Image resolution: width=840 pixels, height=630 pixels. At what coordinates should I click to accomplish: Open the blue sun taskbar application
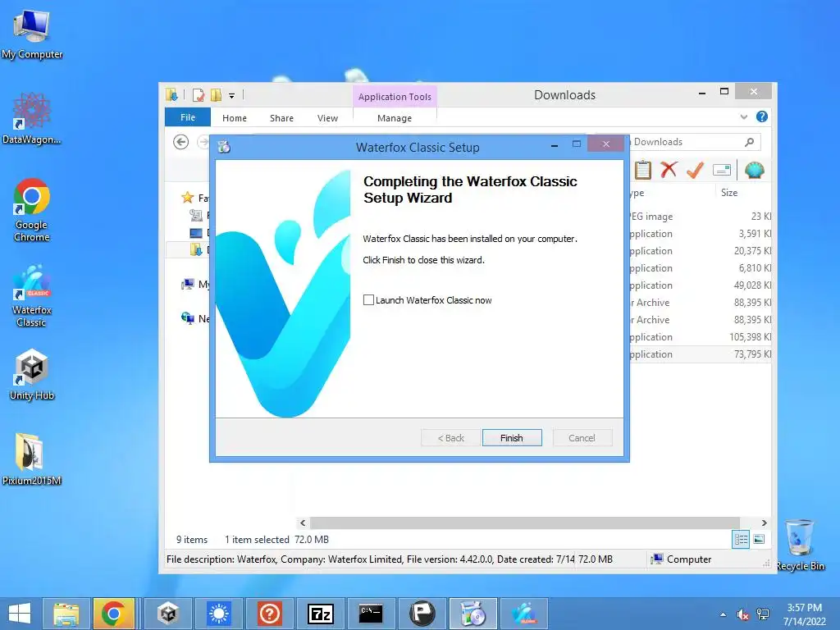[x=219, y=614]
